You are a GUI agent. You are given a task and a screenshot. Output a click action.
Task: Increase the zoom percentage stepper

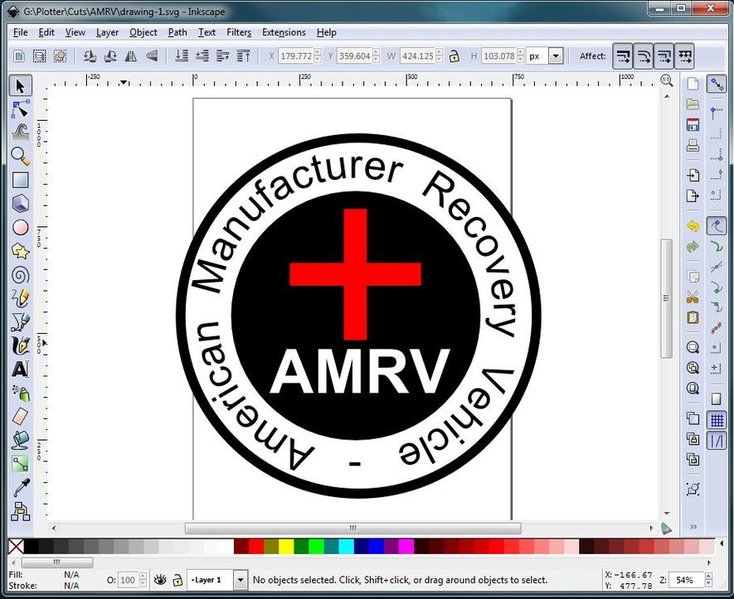[x=708, y=577]
